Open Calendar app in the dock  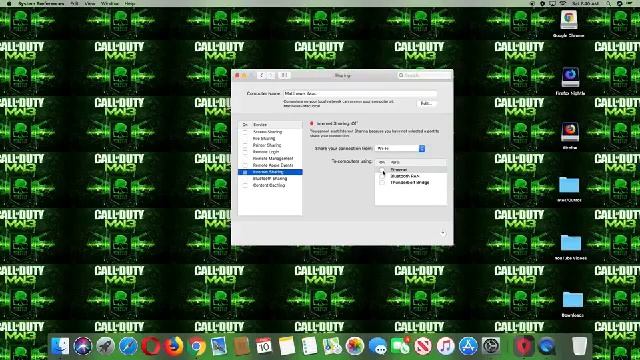click(264, 346)
